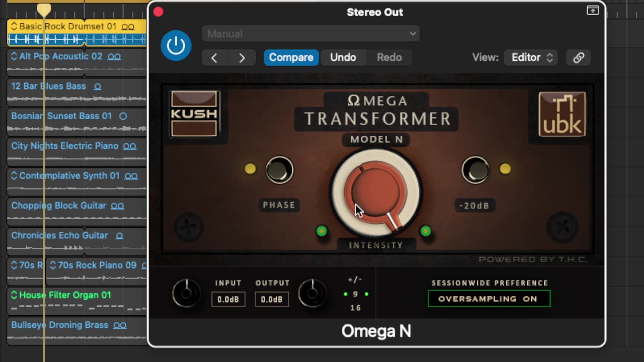Select Alt Pop Acoustic 02 region
The height and width of the screenshot is (362, 644).
77,62
